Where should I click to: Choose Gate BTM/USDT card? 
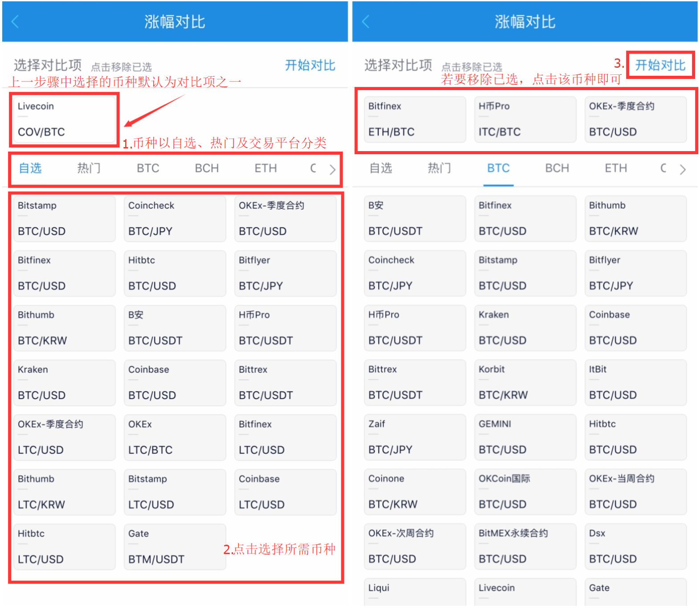(x=175, y=547)
